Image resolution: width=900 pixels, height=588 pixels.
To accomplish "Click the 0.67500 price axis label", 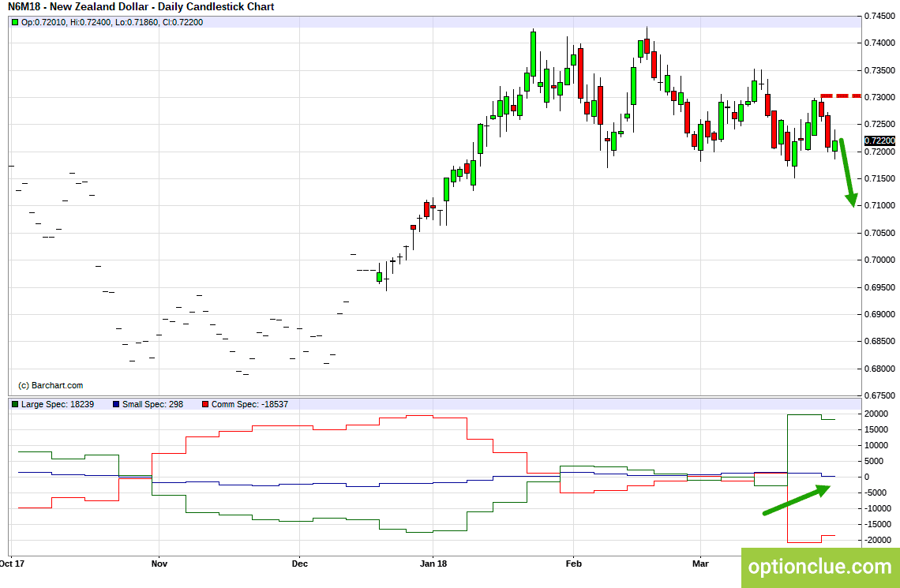I will 881,396.
